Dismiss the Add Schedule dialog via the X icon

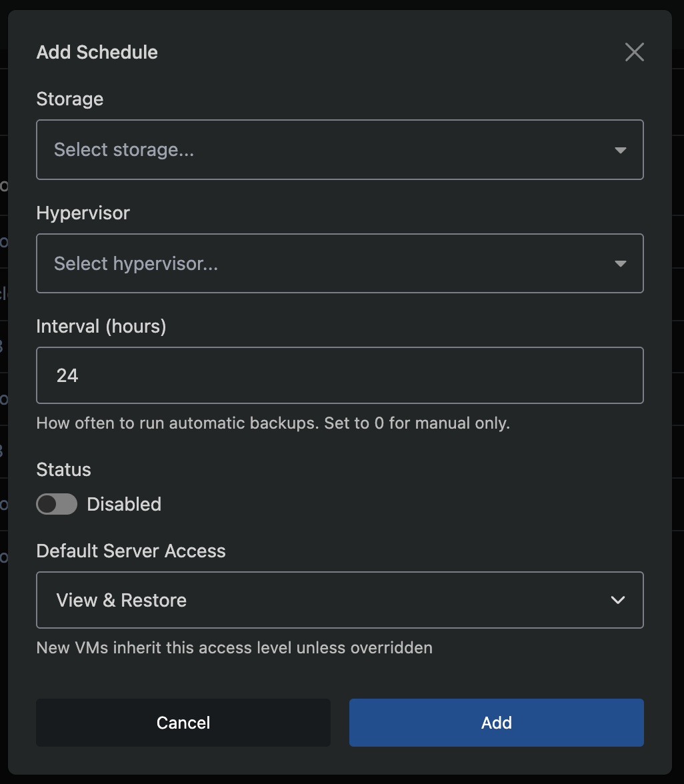pos(634,52)
